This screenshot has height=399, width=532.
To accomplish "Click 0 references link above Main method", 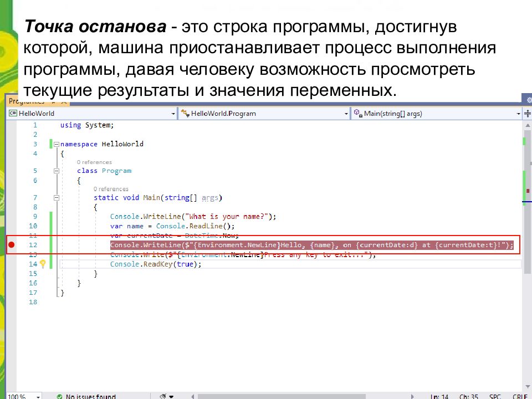I will [111, 189].
